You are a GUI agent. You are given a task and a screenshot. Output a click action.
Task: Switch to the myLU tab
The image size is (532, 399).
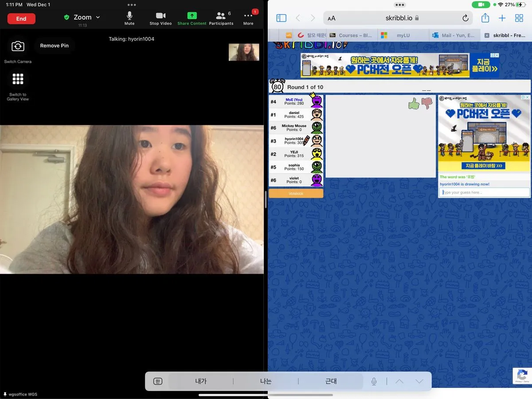403,35
